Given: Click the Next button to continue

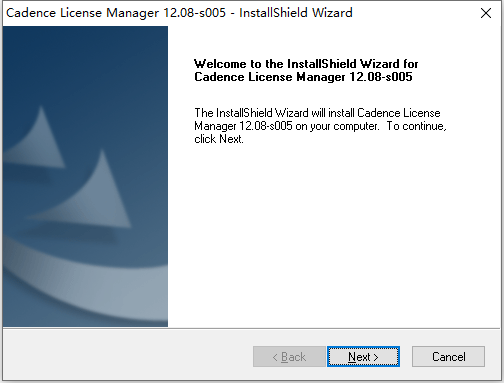Looking at the screenshot, I should tap(363, 357).
